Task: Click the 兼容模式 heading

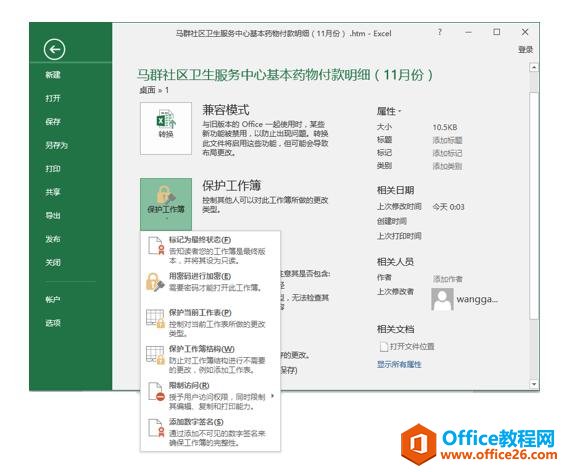Action: (x=226, y=110)
